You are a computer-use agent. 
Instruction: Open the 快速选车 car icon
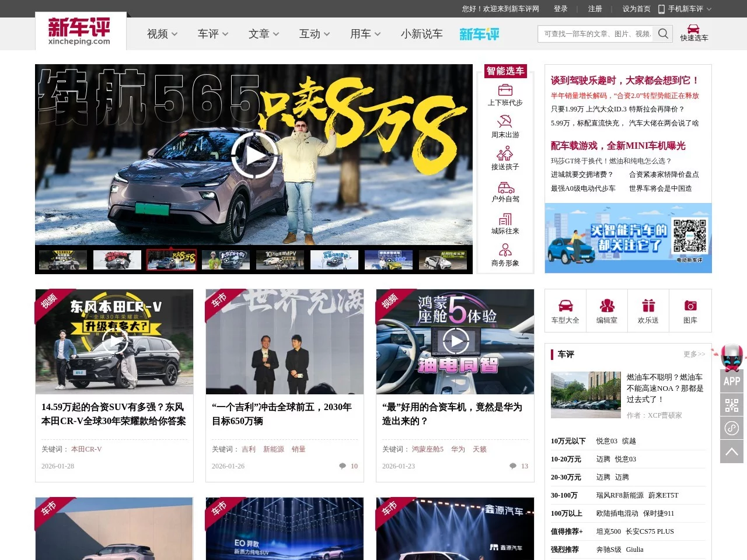coord(693,30)
